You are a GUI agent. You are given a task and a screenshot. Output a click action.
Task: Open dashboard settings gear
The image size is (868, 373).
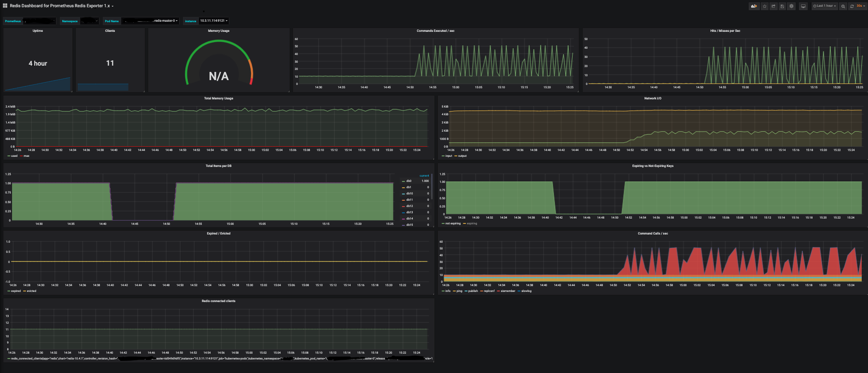point(791,6)
